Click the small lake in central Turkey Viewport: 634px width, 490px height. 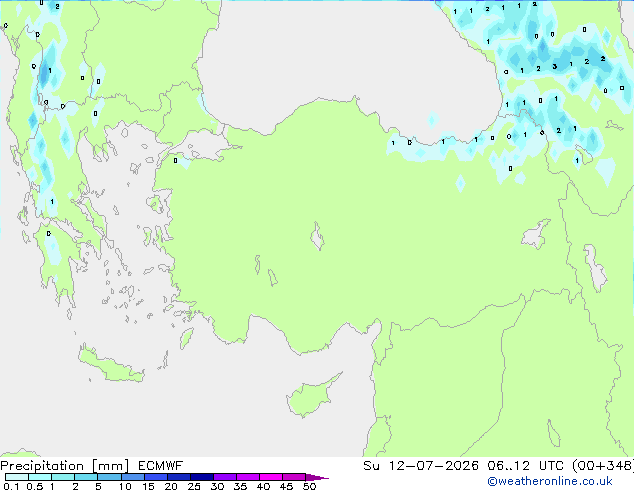[317, 236]
